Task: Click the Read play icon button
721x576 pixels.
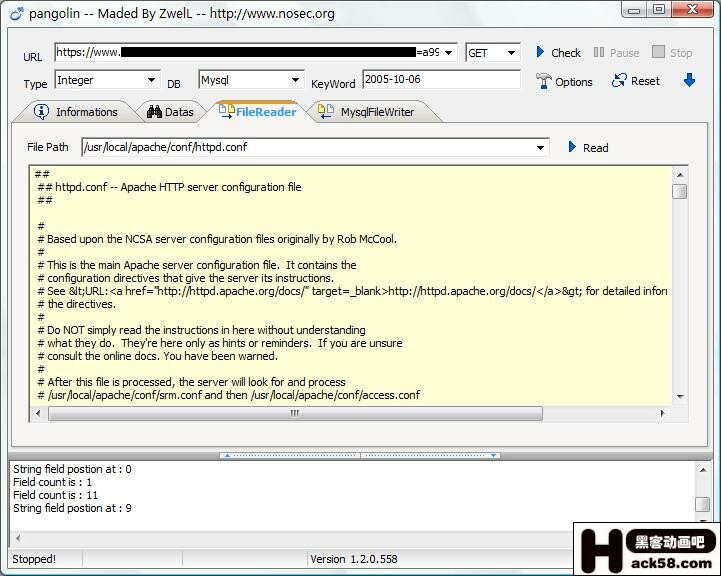Action: pos(587,147)
